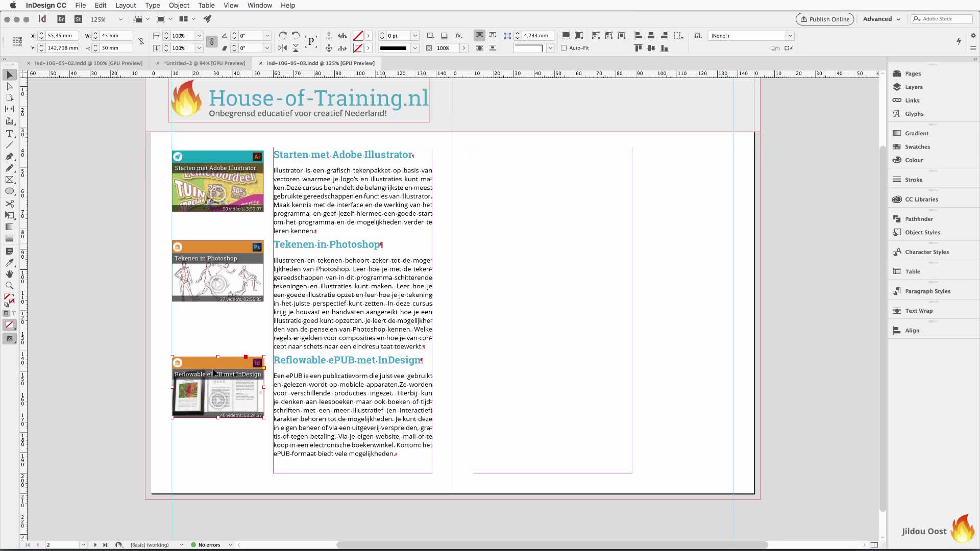Select the Eyedropper tool
This screenshot has width=980, height=551.
pyautogui.click(x=10, y=262)
